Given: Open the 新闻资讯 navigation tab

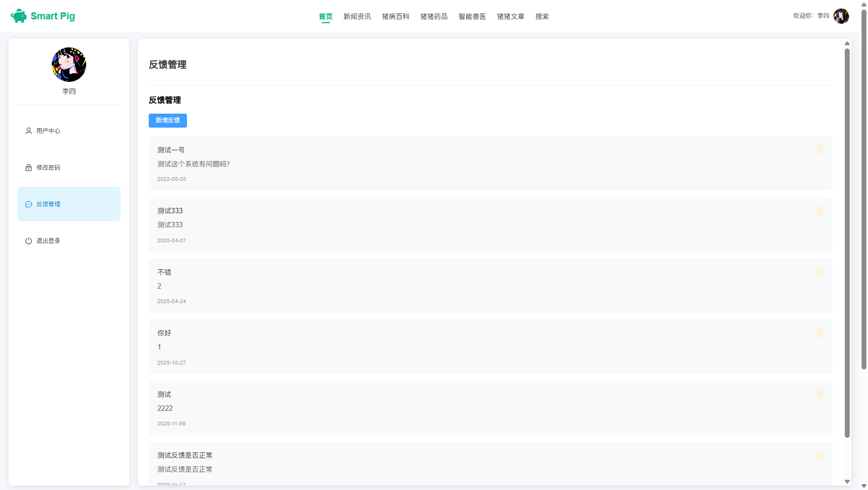Looking at the screenshot, I should point(357,17).
